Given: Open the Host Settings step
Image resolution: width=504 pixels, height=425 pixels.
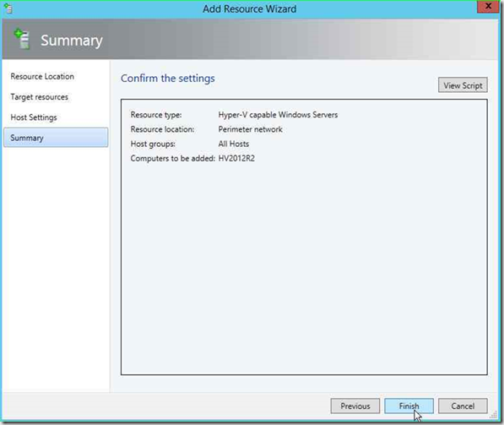Looking at the screenshot, I should click(x=34, y=117).
